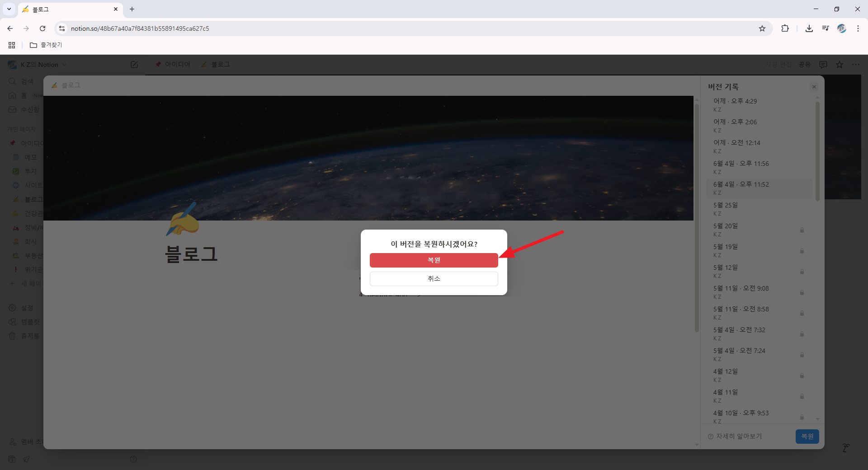Click the writing hand page icon
868x470 pixels.
pos(182,219)
